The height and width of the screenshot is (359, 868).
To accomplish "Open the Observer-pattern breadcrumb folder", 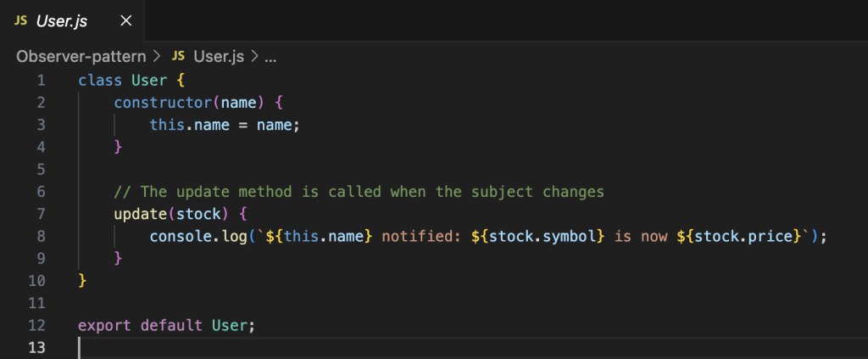I will (81, 57).
